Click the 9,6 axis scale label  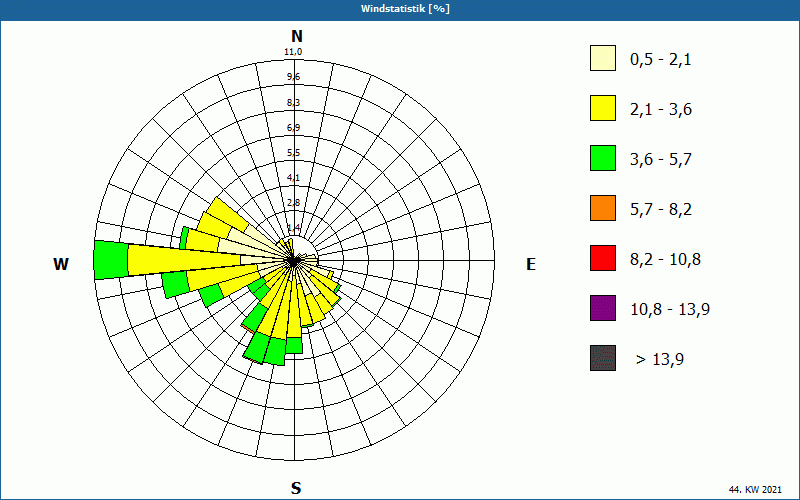click(293, 77)
